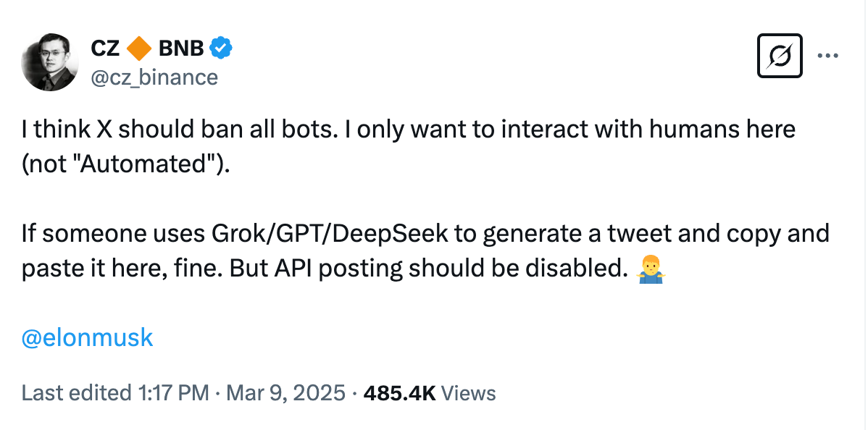Open Grok analysis for this post
This screenshot has height=430, width=868.
[x=780, y=55]
